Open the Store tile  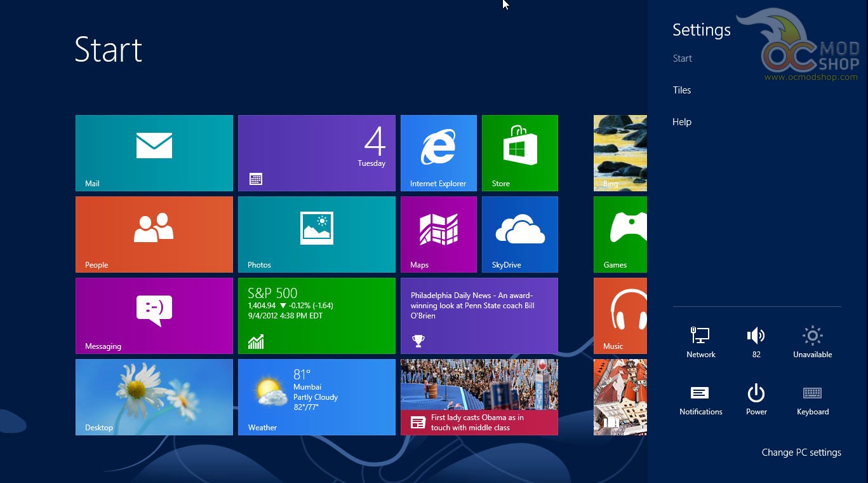click(x=520, y=153)
